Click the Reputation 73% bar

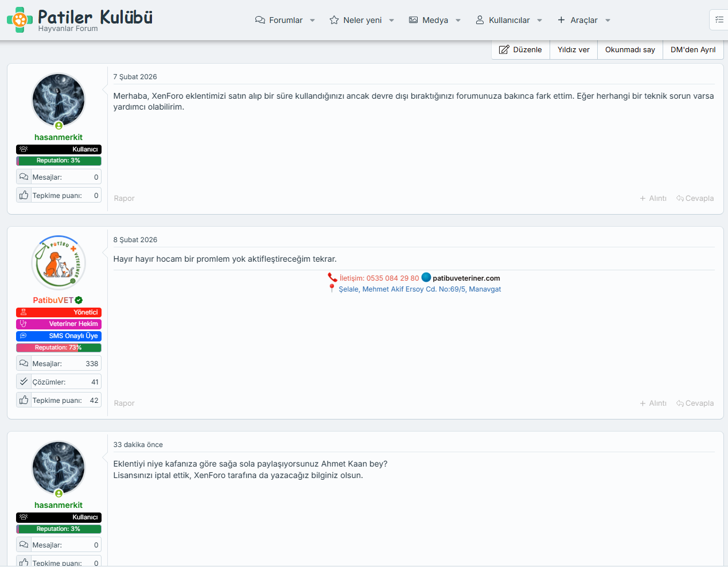point(59,348)
